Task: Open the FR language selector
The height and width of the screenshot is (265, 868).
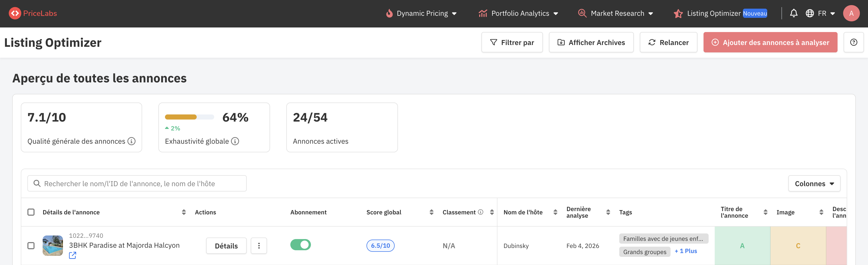Action: pyautogui.click(x=821, y=13)
